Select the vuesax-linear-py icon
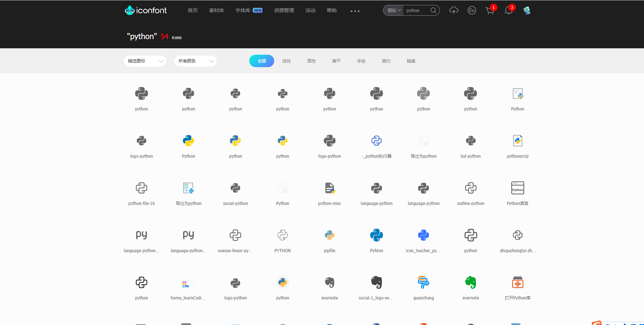The image size is (644, 325). tap(235, 235)
